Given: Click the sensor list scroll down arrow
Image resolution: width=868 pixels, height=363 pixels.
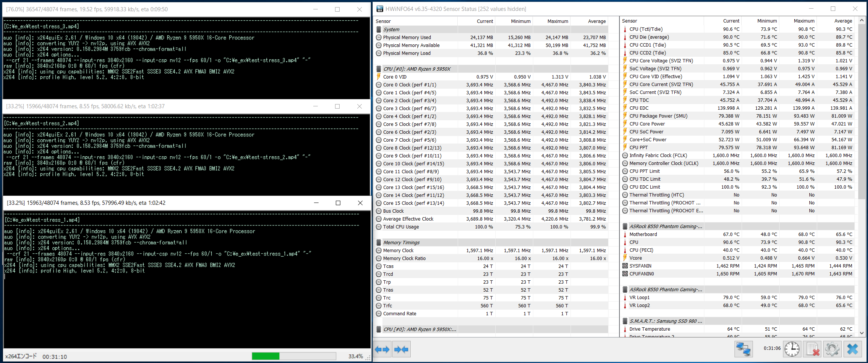Looking at the screenshot, I should coord(862,333).
